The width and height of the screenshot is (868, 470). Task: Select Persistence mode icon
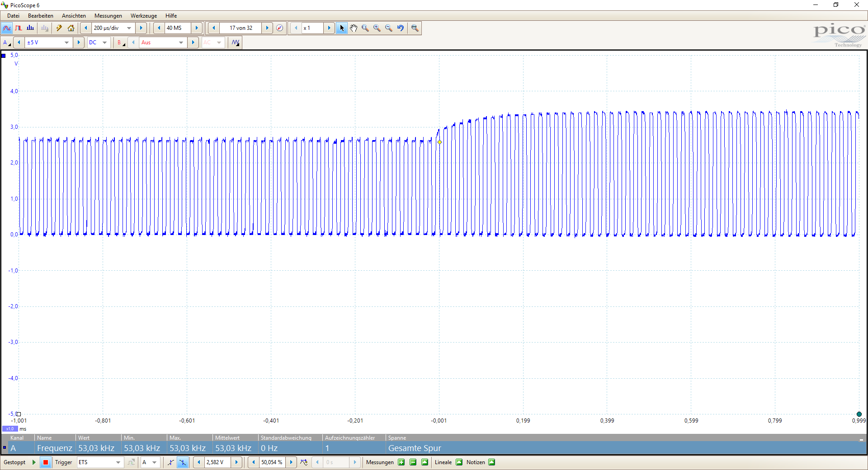19,28
